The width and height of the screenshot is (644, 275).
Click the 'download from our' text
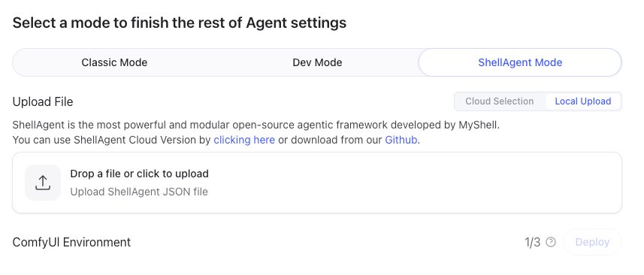point(330,140)
